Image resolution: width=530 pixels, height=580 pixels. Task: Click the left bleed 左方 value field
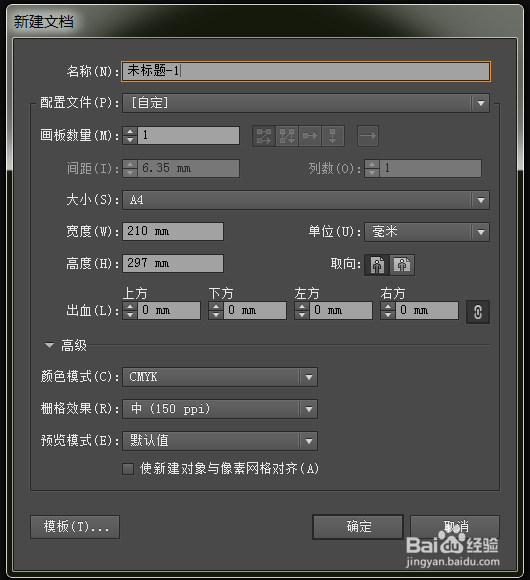[x=341, y=310]
